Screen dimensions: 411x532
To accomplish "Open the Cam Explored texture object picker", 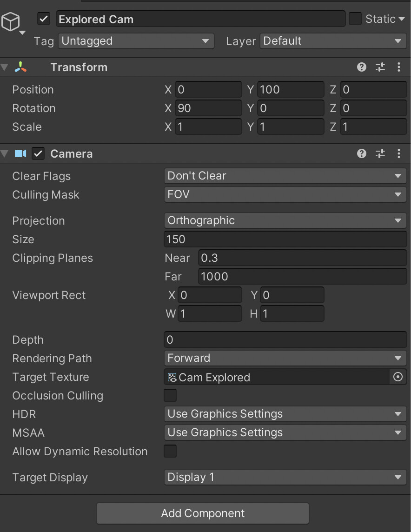I will (x=398, y=377).
